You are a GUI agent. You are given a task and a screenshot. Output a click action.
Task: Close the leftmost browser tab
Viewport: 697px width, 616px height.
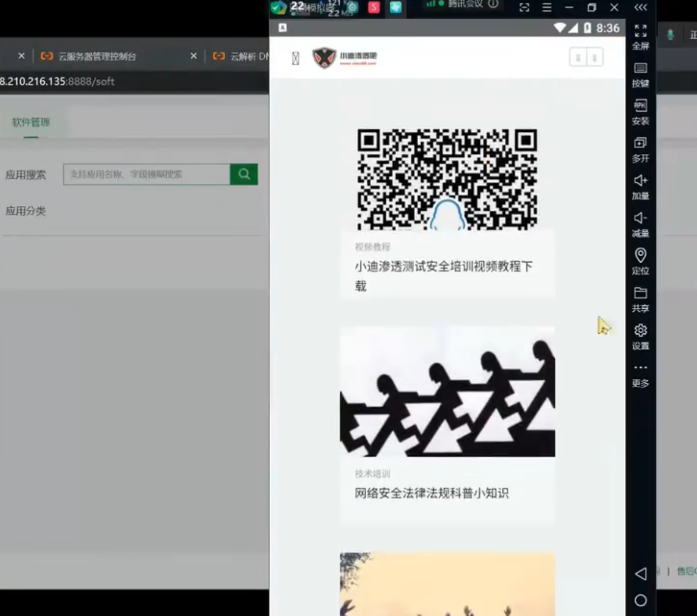(x=21, y=56)
